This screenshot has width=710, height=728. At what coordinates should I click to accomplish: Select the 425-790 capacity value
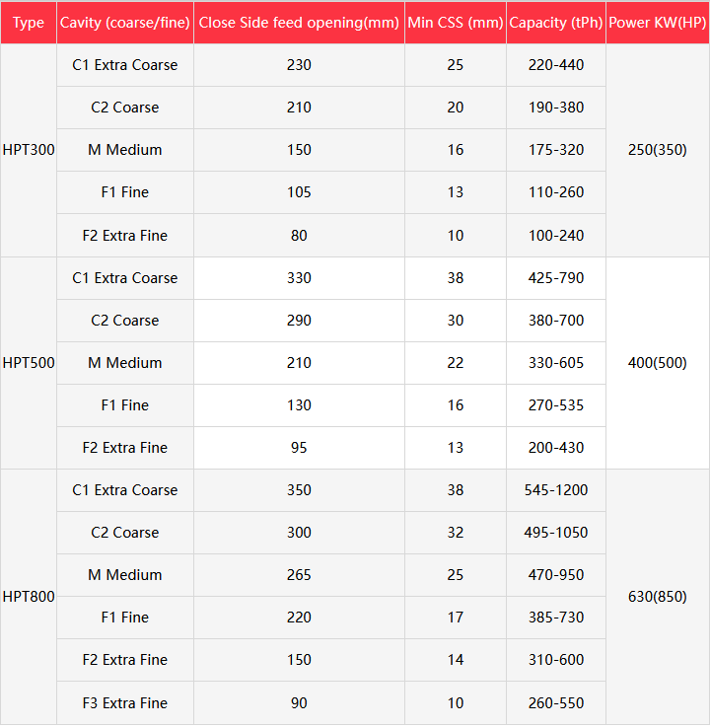click(556, 278)
